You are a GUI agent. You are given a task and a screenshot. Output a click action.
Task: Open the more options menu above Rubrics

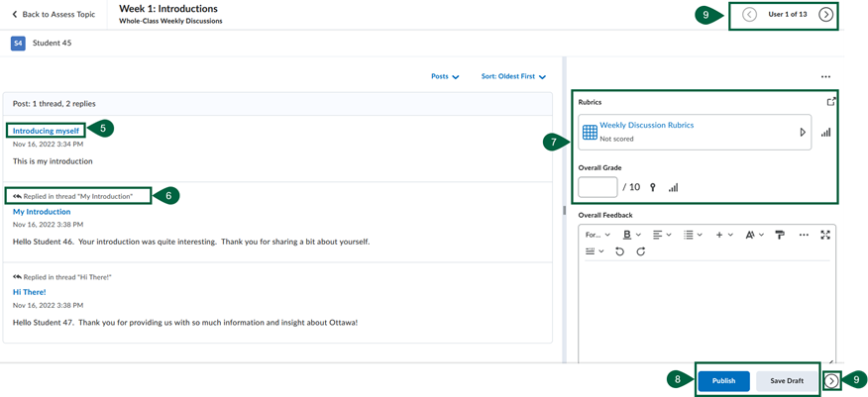click(x=825, y=77)
